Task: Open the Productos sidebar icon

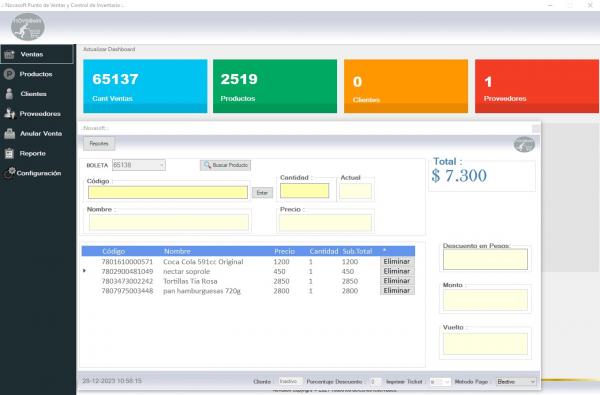Action: coord(9,74)
